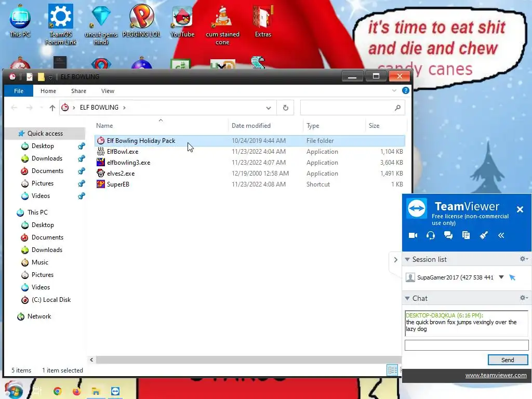Select elves2.exe file
This screenshot has height=399, width=532.
[250, 174]
